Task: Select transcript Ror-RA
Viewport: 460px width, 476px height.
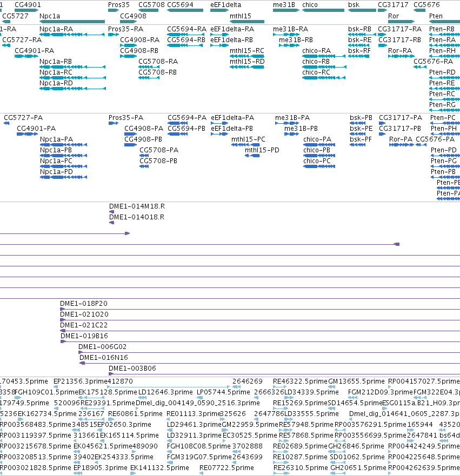Action: pos(402,56)
